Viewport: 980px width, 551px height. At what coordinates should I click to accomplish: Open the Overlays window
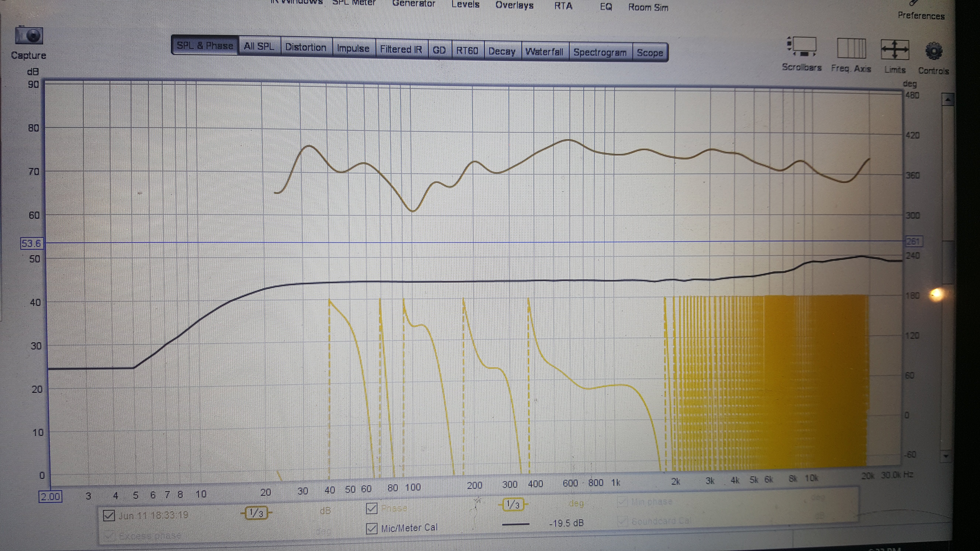tap(514, 5)
